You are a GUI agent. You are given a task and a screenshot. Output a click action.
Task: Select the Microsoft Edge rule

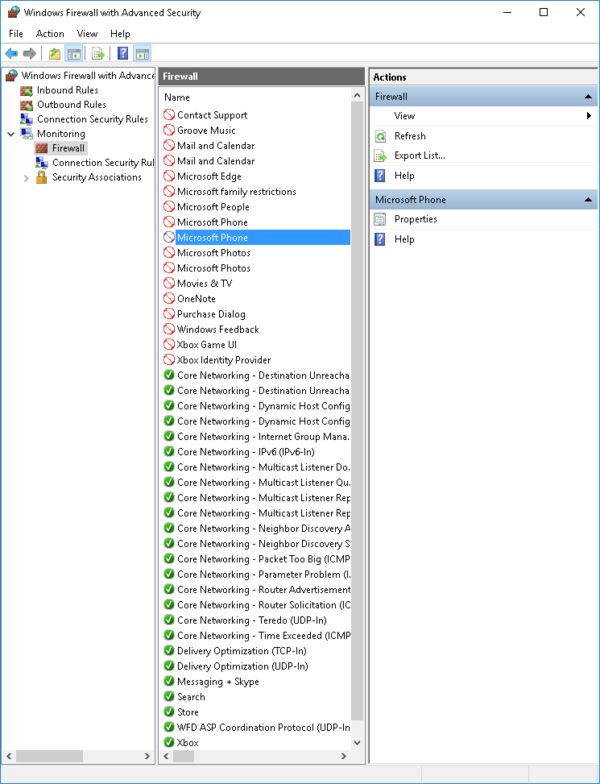(x=209, y=176)
